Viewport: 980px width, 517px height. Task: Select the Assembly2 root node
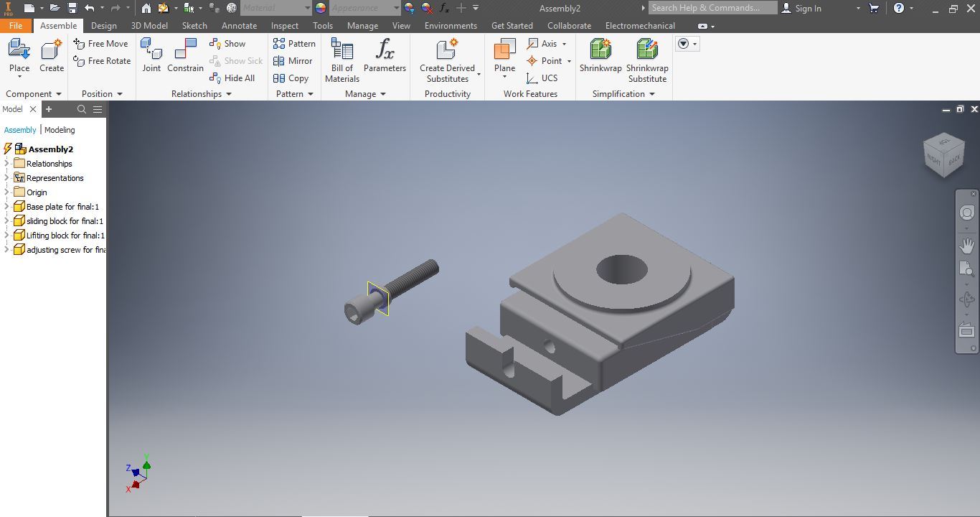(x=44, y=149)
